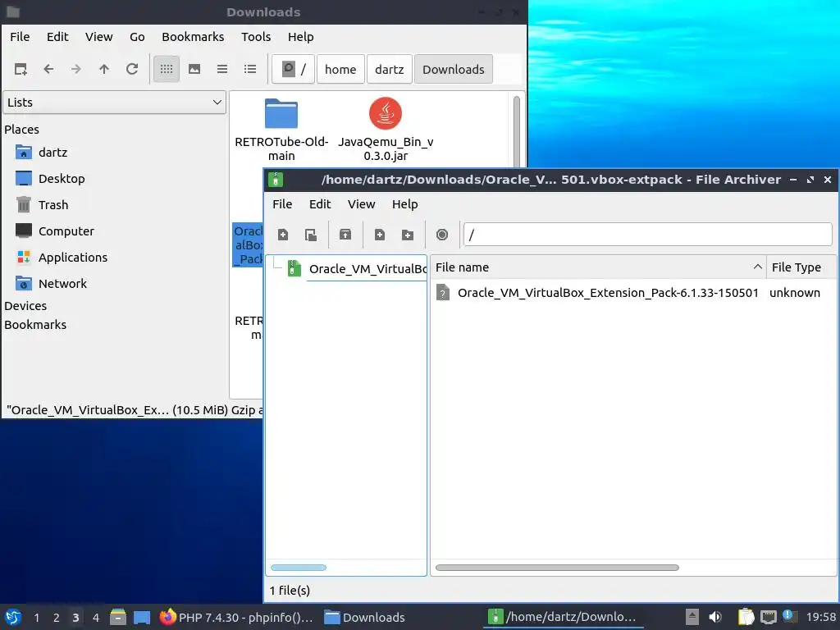Click the Add files icon in File Archiver
This screenshot has width=840, height=630.
point(380,235)
